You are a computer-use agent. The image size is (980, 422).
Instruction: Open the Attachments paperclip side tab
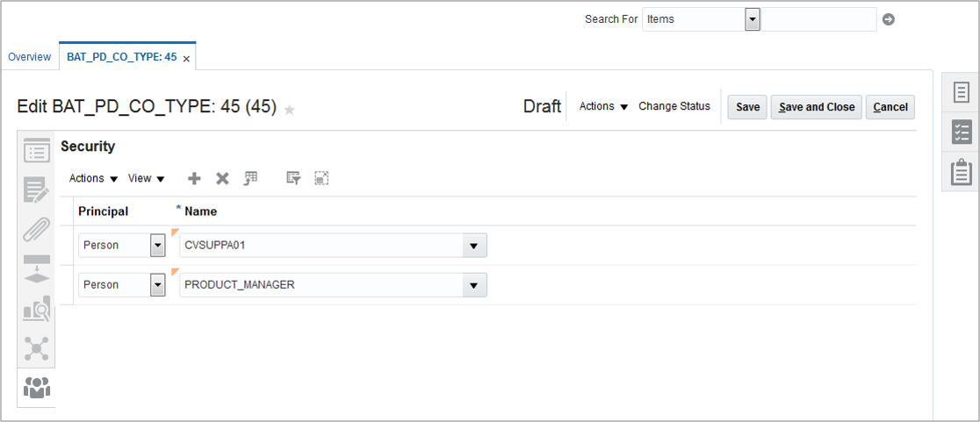tap(36, 230)
